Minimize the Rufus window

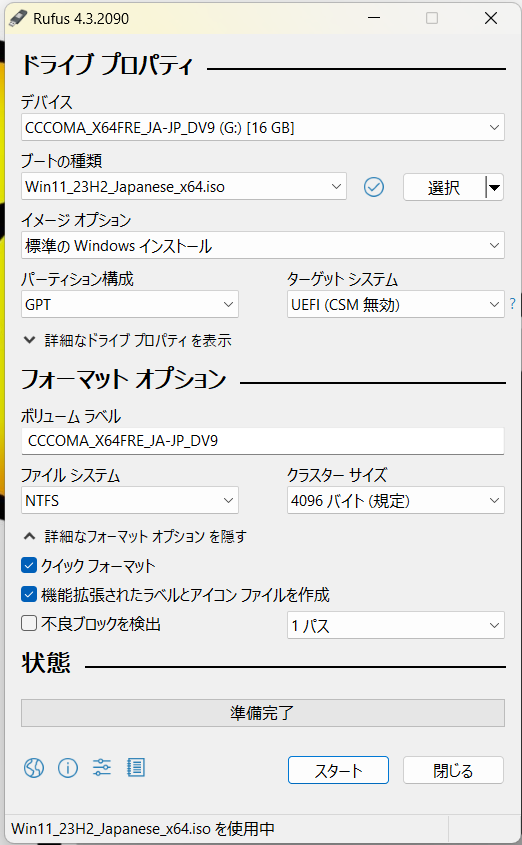pos(374,18)
